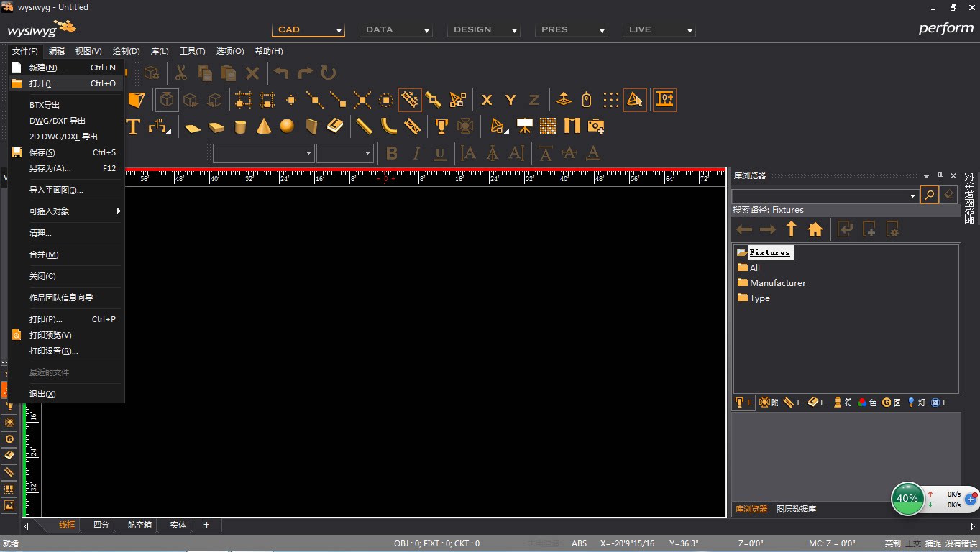Click the Home icon in library browser
The image size is (980, 552).
[815, 229]
